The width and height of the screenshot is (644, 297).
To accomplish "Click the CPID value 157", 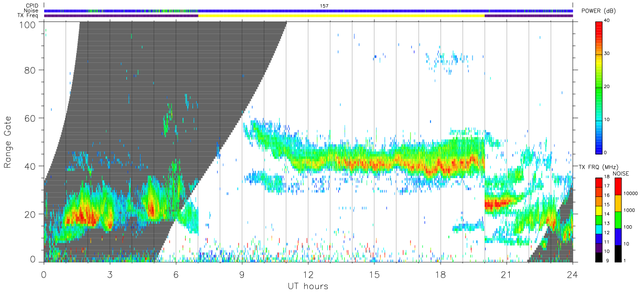I will click(x=324, y=6).
